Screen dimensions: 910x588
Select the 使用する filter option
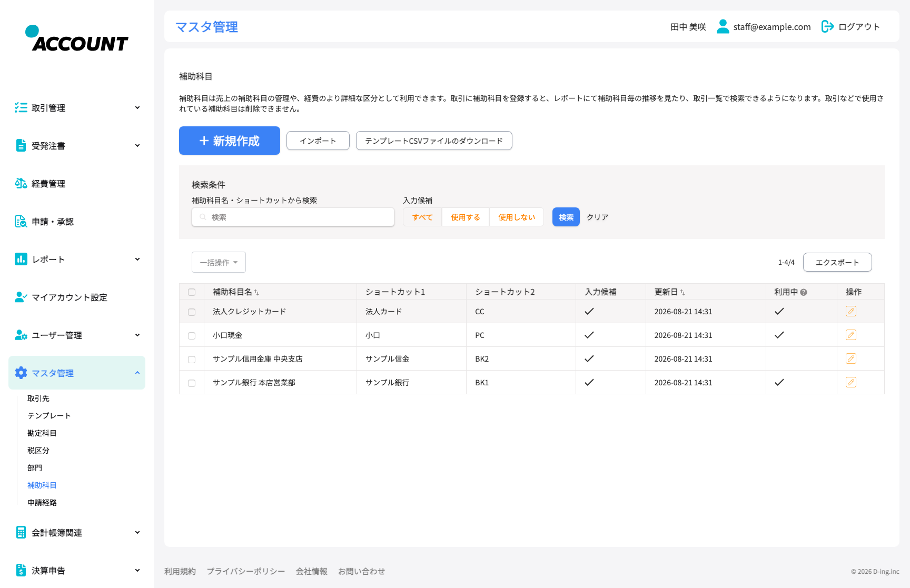tap(466, 217)
